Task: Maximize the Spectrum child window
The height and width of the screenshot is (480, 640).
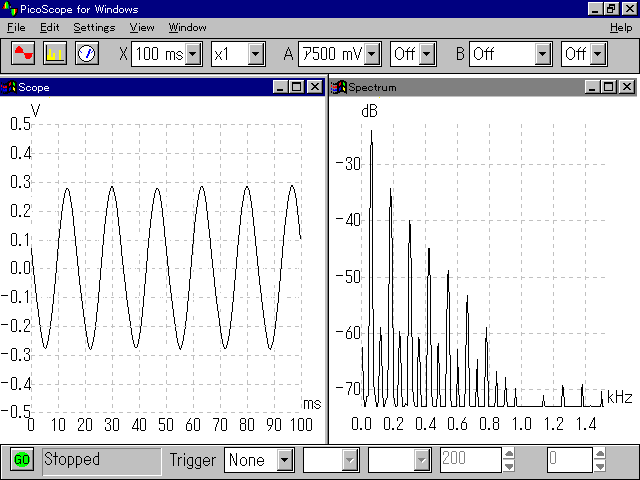Action: (609, 87)
